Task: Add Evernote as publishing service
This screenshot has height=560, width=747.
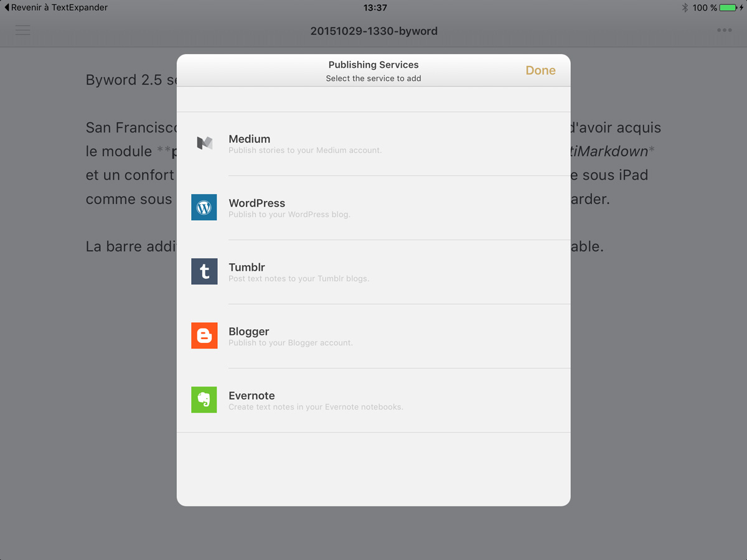Action: pyautogui.click(x=374, y=400)
